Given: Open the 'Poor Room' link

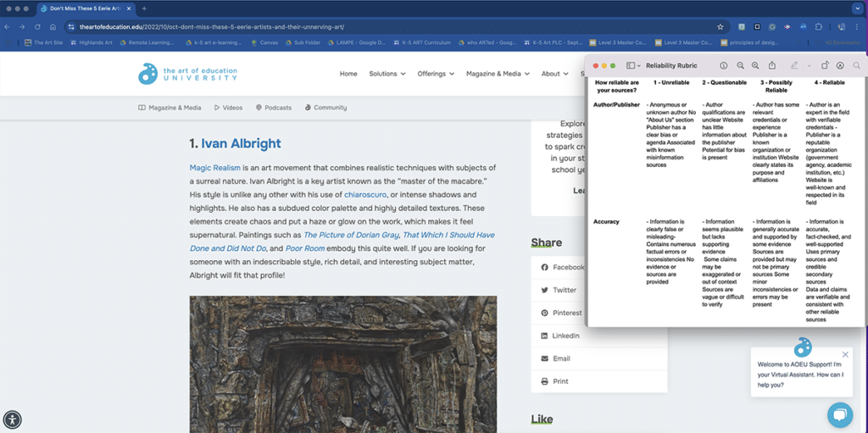Looking at the screenshot, I should tap(305, 248).
